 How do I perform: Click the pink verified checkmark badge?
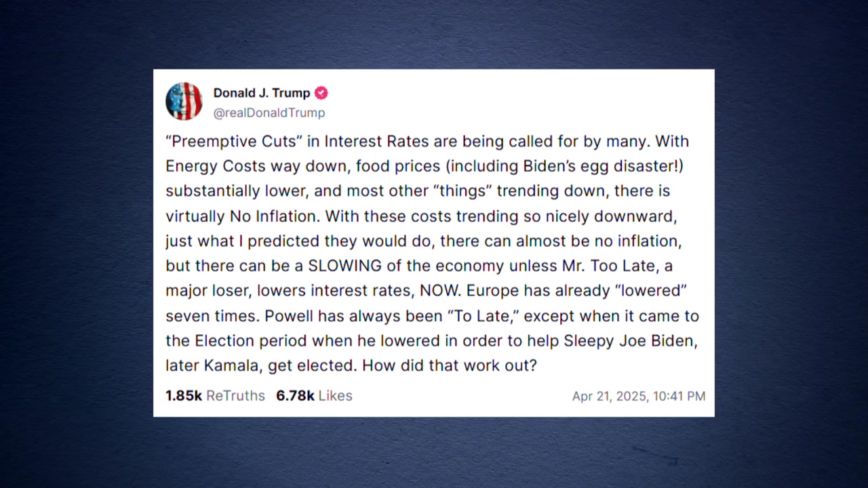tap(321, 93)
